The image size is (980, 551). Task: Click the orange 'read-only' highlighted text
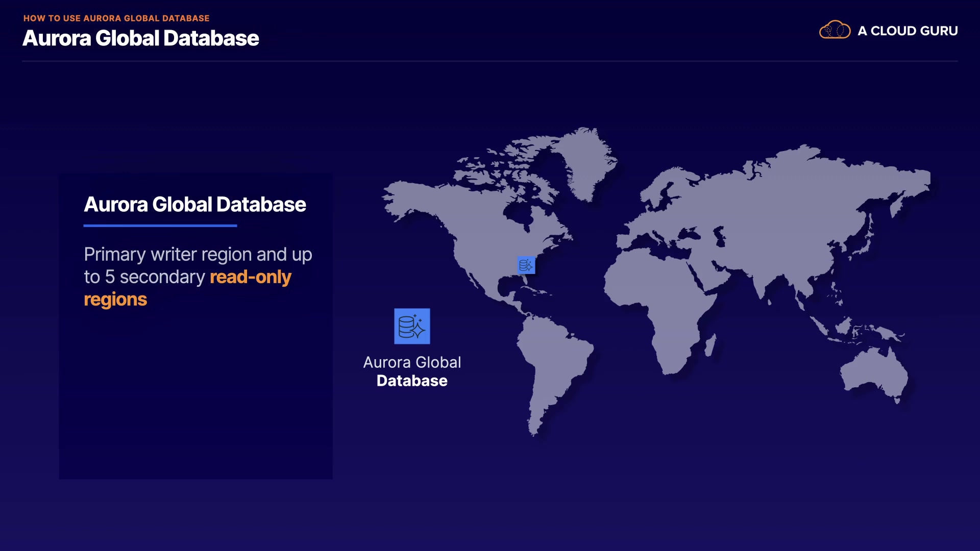click(x=250, y=277)
